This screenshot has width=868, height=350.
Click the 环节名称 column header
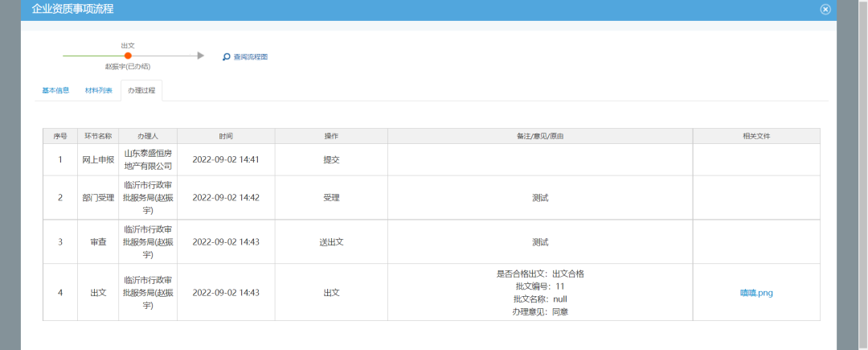click(x=97, y=136)
